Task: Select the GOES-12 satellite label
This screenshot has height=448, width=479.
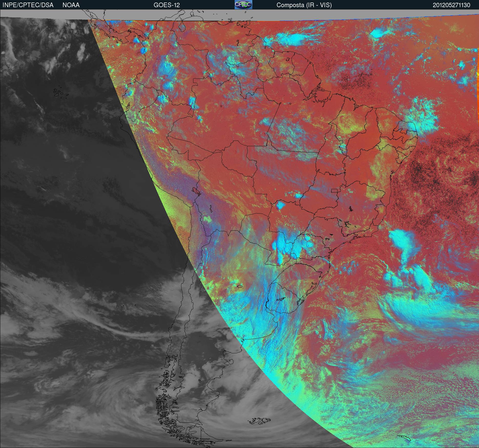Action: click(166, 5)
